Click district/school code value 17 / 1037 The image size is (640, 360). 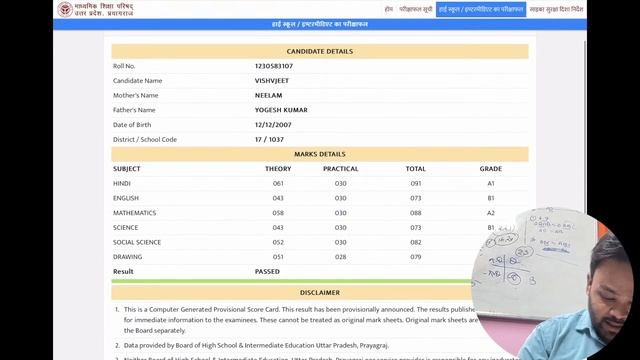coord(269,140)
